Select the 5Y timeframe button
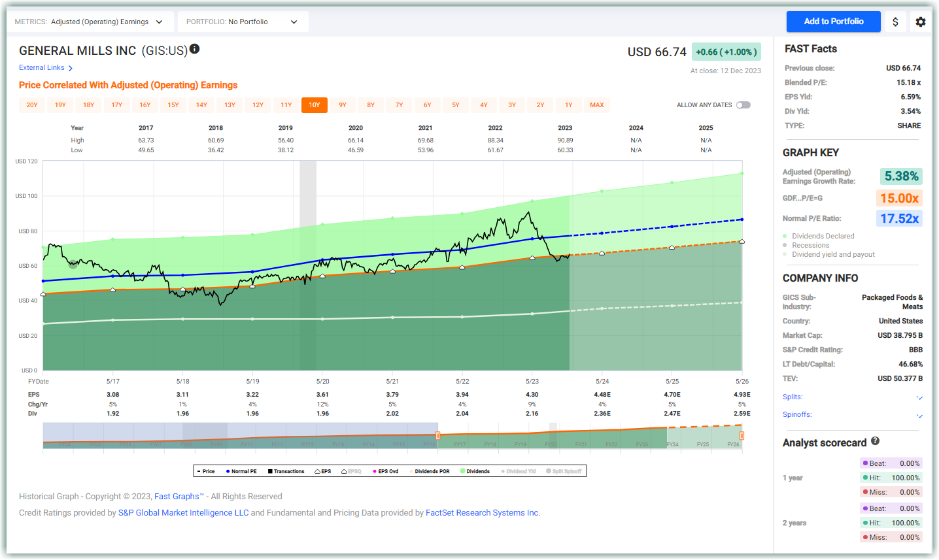The image size is (939, 560). (x=456, y=105)
